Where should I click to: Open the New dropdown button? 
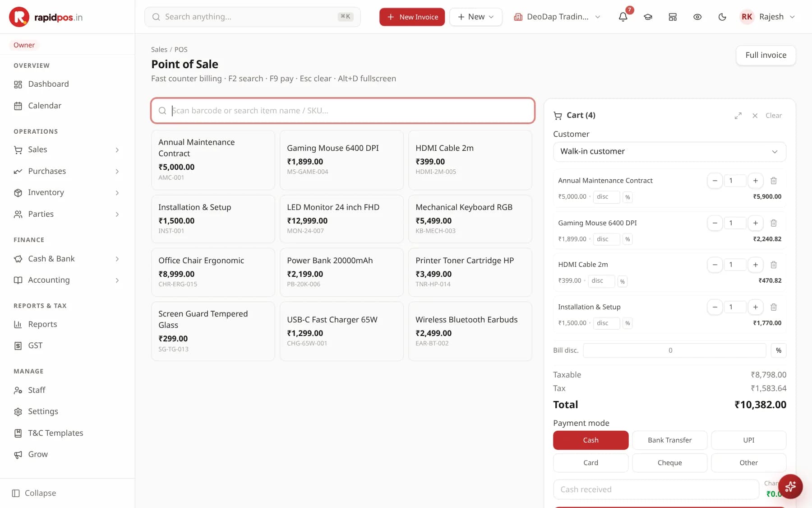coord(475,17)
